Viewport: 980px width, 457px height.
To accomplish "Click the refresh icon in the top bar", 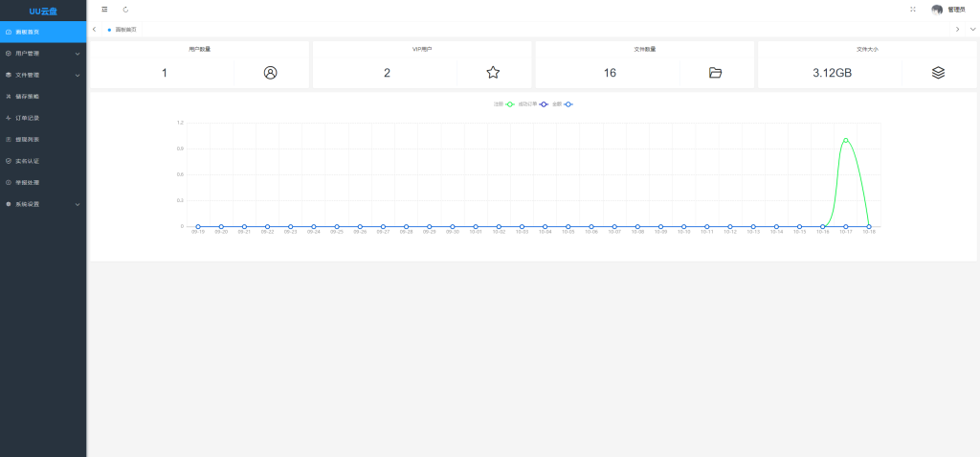I will click(x=125, y=10).
